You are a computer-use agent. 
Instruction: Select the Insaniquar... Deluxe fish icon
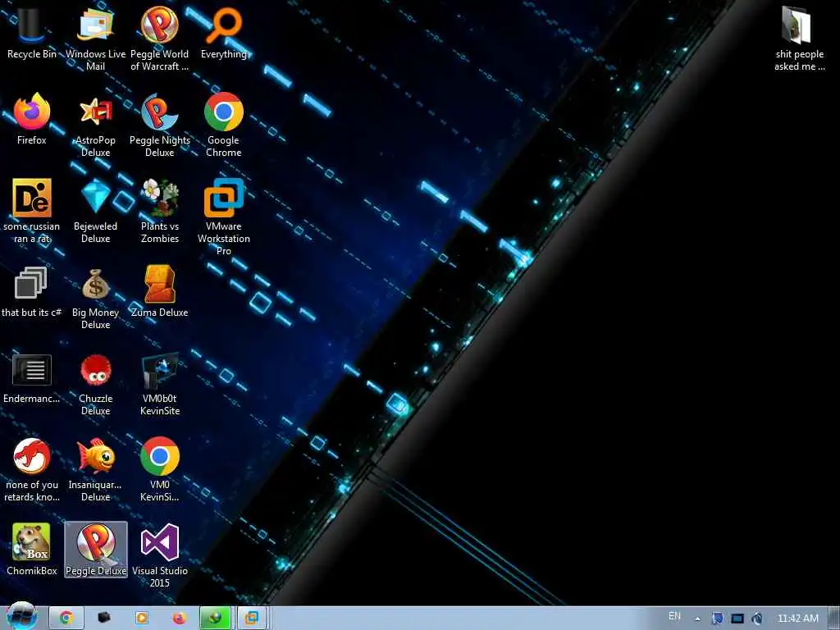click(x=95, y=470)
